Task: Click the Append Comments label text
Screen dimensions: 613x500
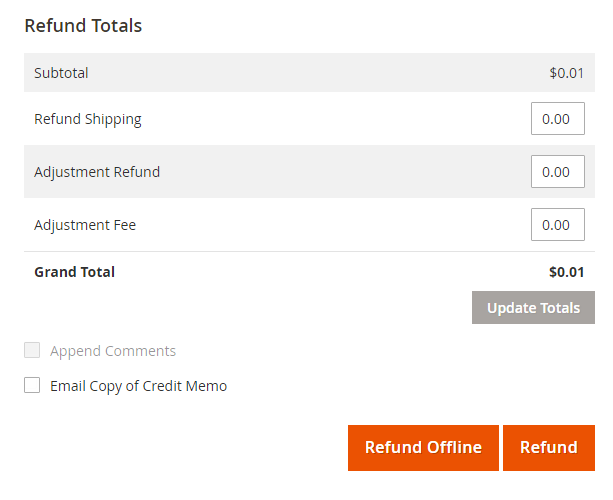Action: click(x=113, y=351)
